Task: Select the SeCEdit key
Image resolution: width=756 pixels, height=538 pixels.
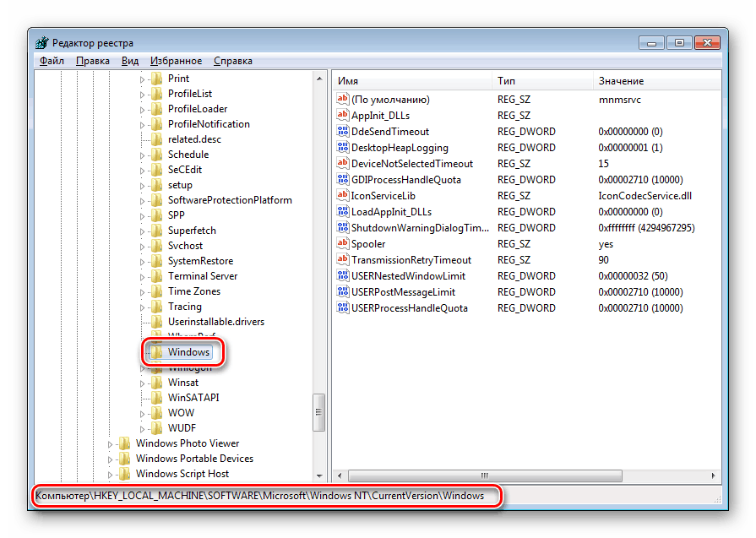Action: click(185, 170)
